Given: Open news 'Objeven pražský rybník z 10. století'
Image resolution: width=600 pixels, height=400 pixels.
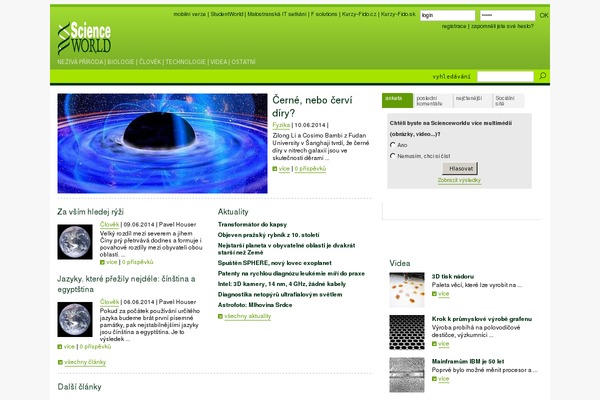Looking at the screenshot, I should tap(268, 235).
